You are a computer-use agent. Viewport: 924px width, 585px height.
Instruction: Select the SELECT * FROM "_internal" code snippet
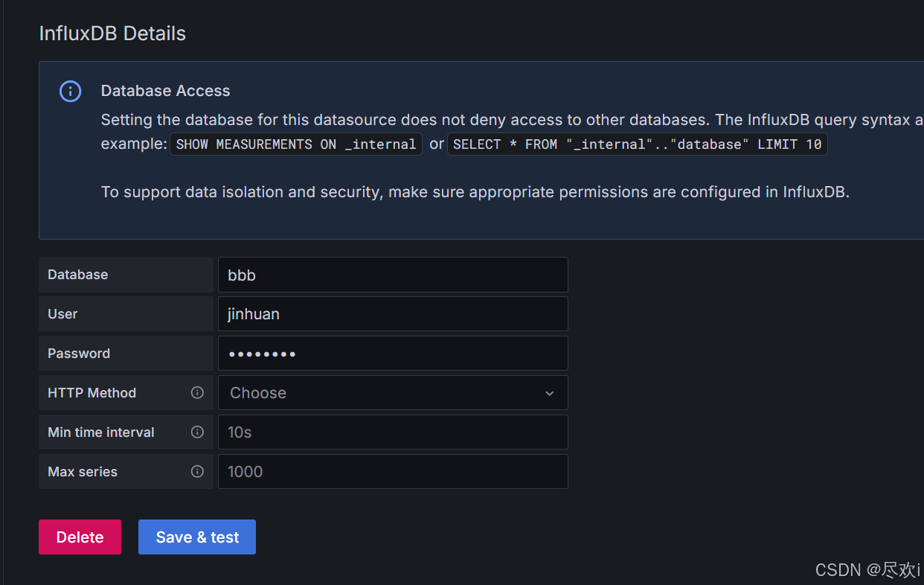coord(637,144)
